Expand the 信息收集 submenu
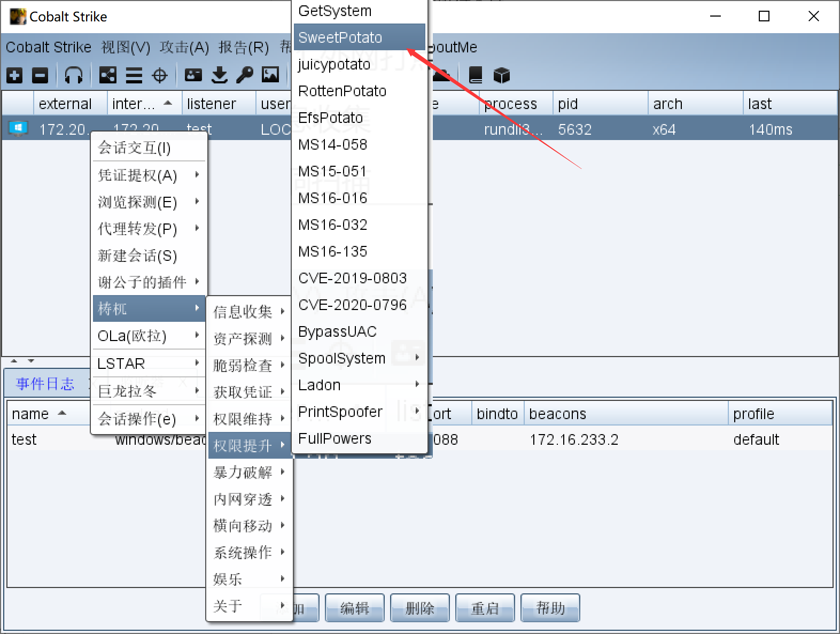The height and width of the screenshot is (634, 840). click(250, 312)
